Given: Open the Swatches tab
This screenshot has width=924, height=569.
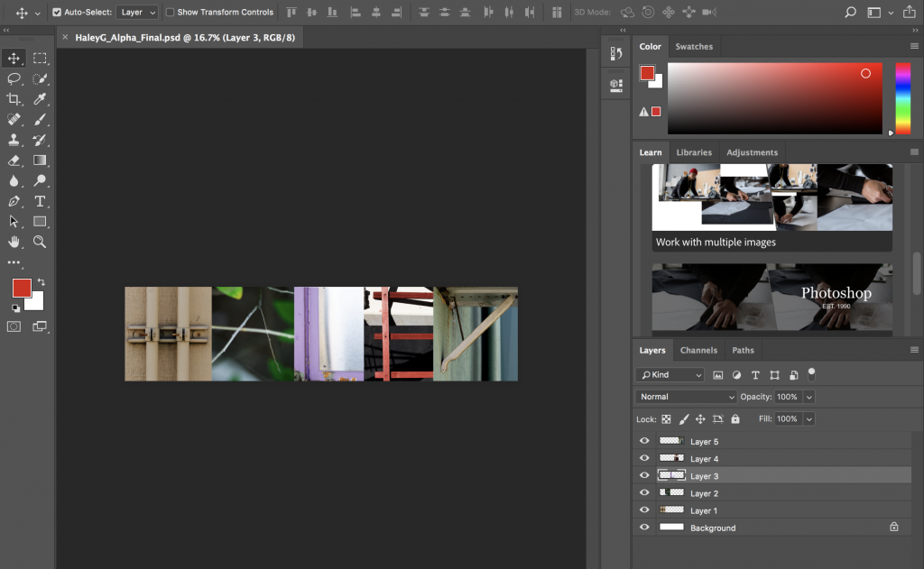Looking at the screenshot, I should [x=694, y=46].
